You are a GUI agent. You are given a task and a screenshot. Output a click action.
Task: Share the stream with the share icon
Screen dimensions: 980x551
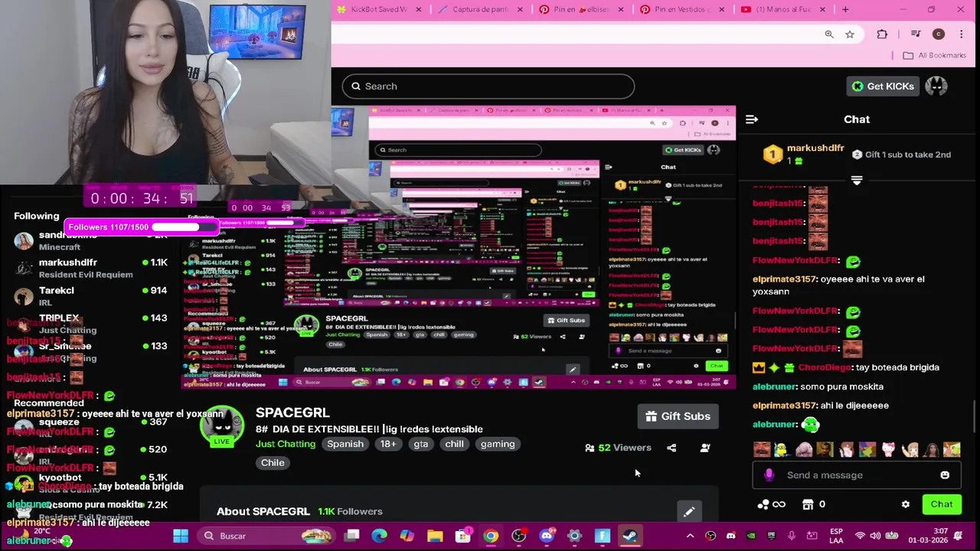[671, 448]
